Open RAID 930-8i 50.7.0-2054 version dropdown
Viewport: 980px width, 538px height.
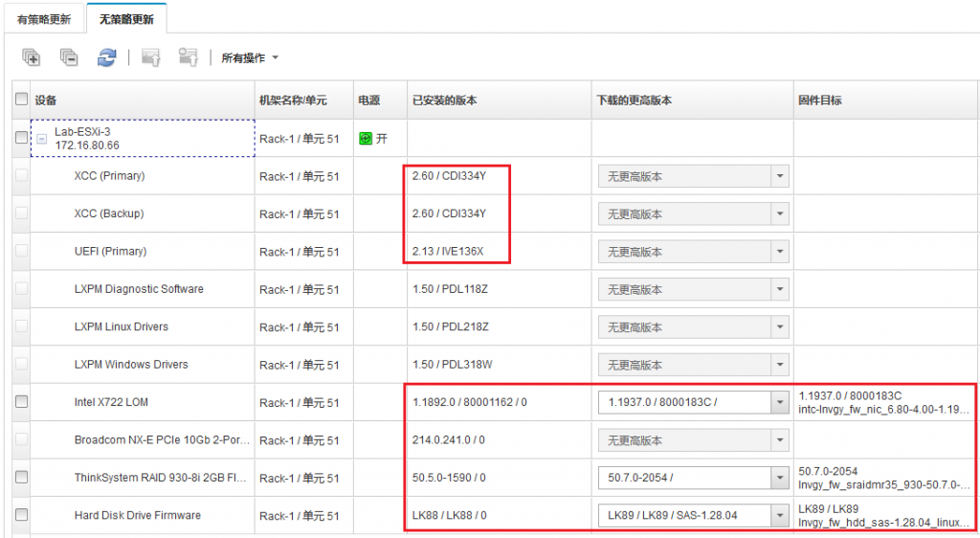pyautogui.click(x=779, y=478)
